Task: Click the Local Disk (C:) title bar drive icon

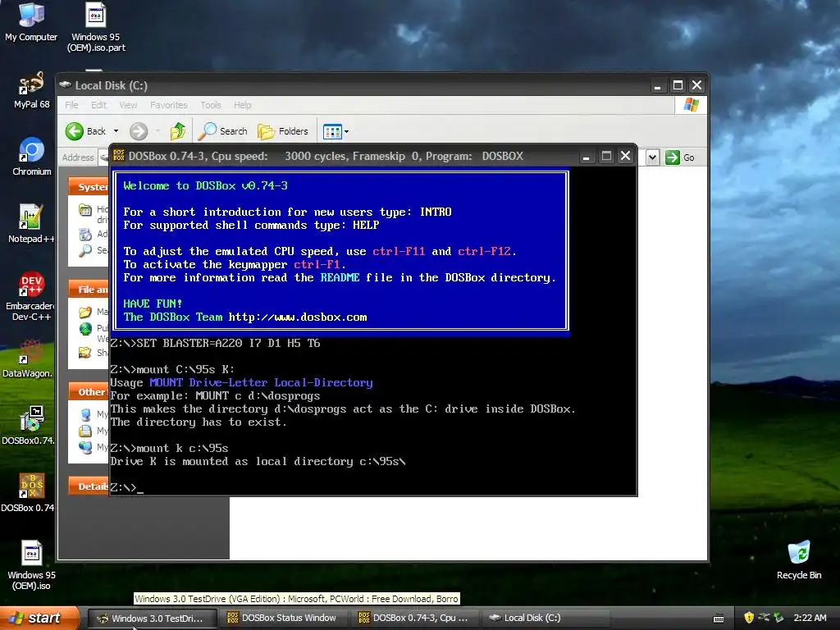Action: tap(66, 84)
